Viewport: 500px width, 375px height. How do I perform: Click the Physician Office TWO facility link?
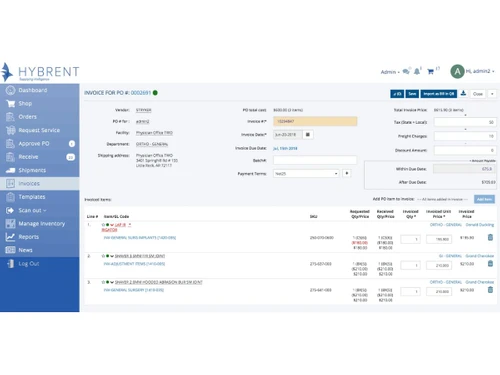(x=154, y=133)
